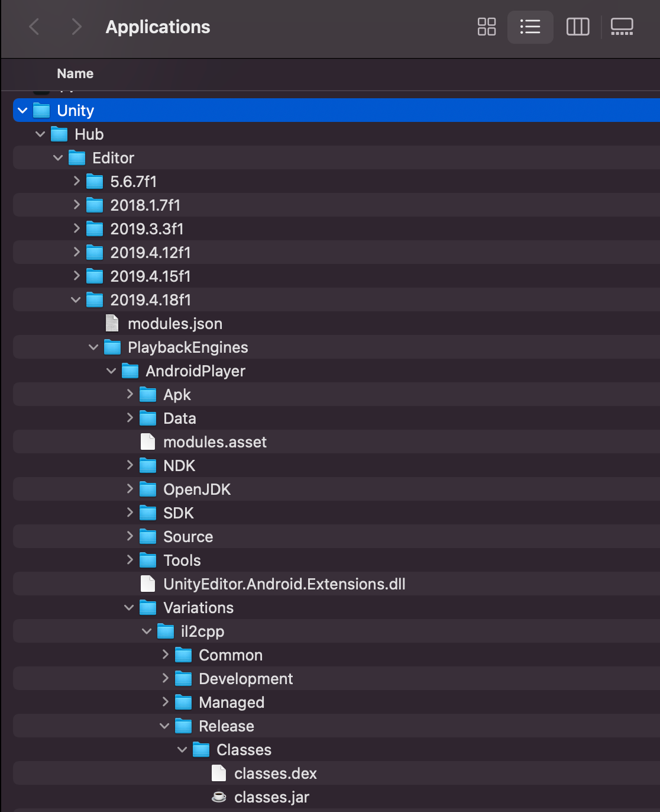Collapse the il2cpp folder
This screenshot has height=812, width=660.
click(x=147, y=631)
